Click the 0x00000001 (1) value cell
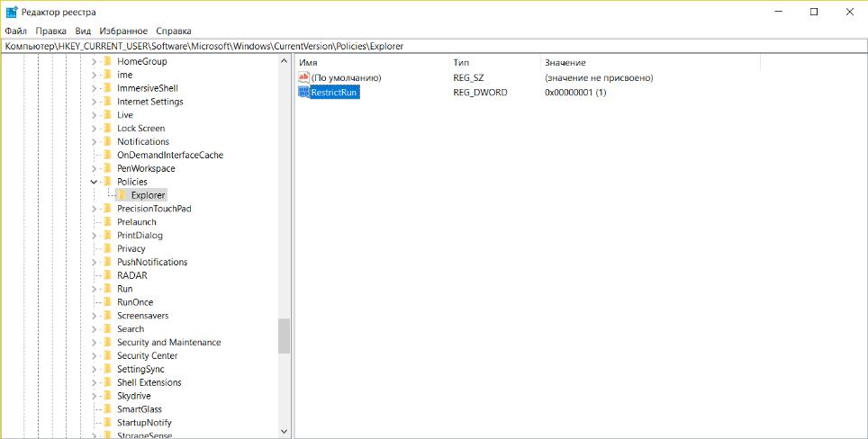The width and height of the screenshot is (868, 439). click(575, 93)
